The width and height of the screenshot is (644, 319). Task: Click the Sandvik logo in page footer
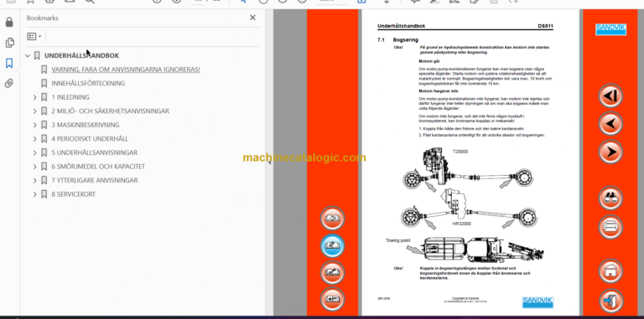pyautogui.click(x=538, y=301)
